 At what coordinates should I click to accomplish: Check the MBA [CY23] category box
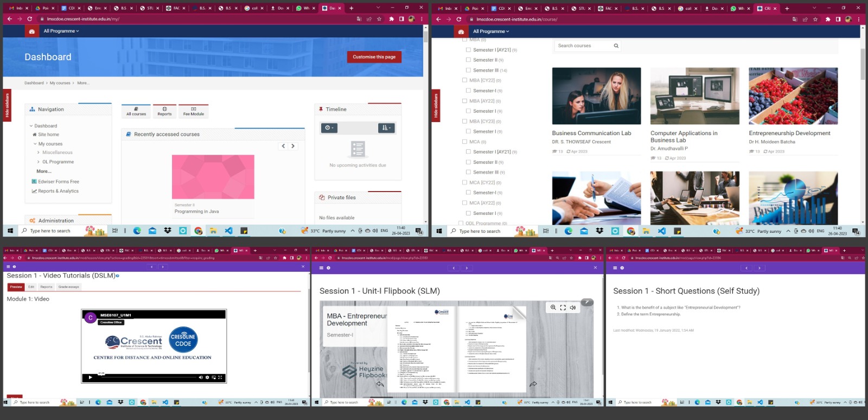pos(464,121)
